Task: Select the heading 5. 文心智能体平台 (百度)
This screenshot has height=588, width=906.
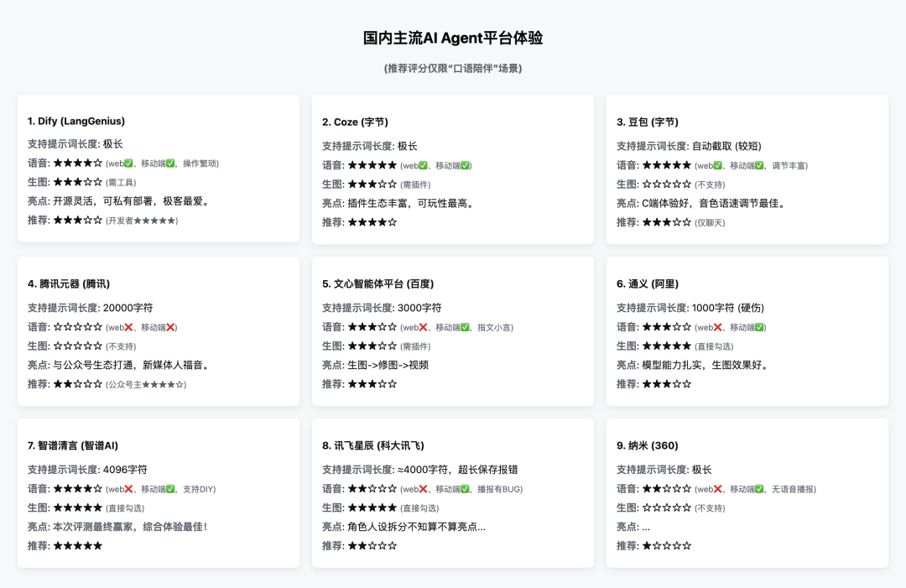Action: [x=377, y=284]
